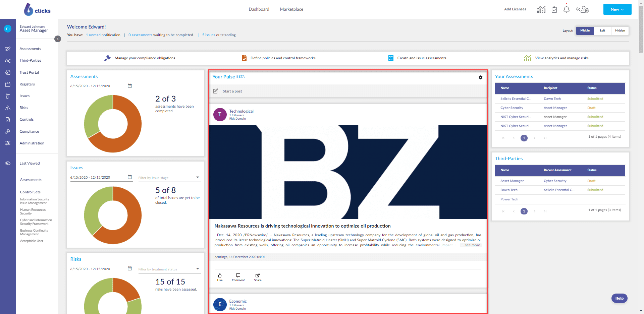Click the Your Pulse settings gear icon
Viewport: 644px width, 314px height.
click(481, 77)
